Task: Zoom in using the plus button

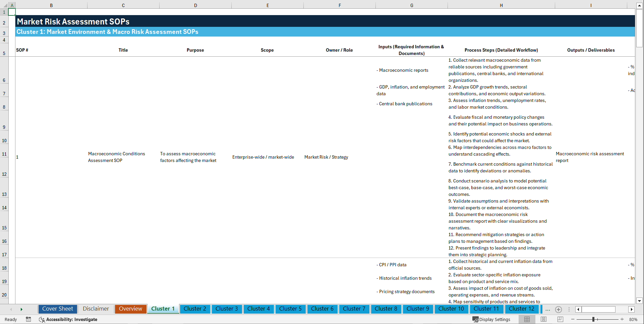Action: pyautogui.click(x=622, y=319)
